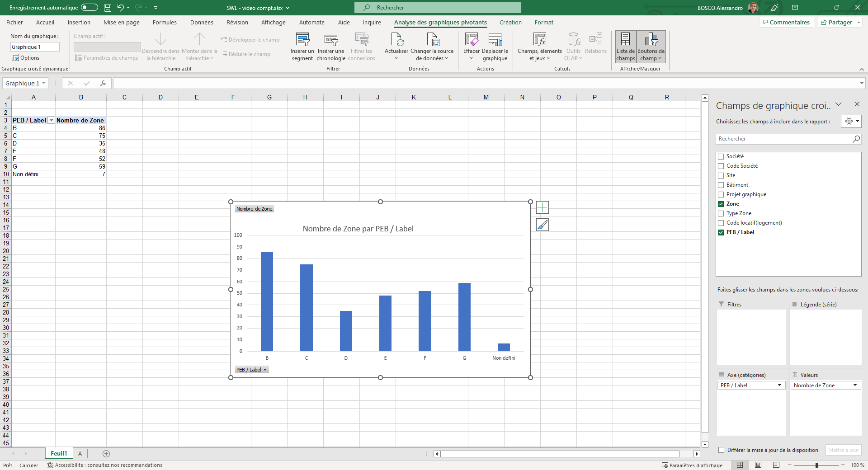Image resolution: width=868 pixels, height=470 pixels.
Task: Toggle Enregistrement automatique switch
Action: pos(90,8)
